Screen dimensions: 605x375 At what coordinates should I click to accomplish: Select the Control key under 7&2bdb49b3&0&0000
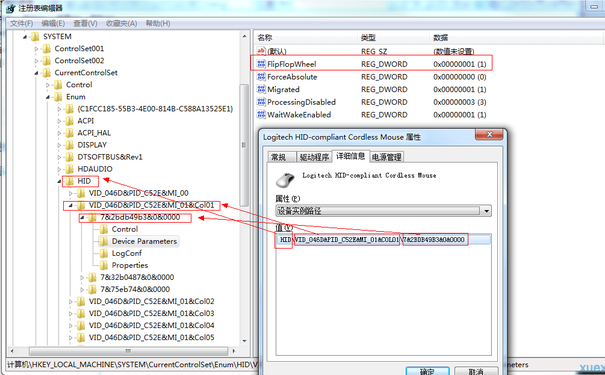pyautogui.click(x=125, y=229)
